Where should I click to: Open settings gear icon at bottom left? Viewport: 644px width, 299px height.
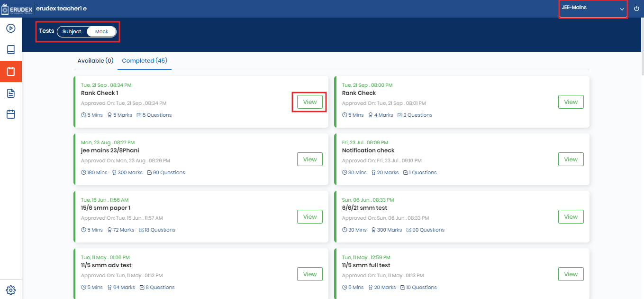pos(11,290)
